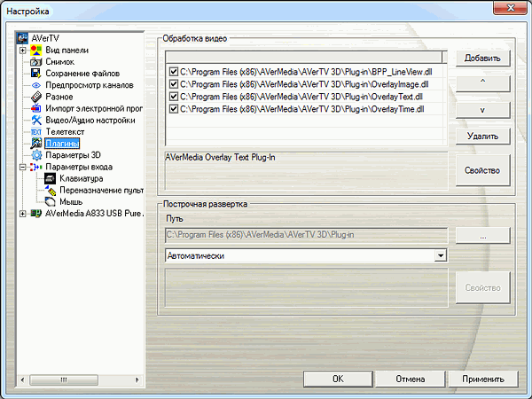Image resolution: width=532 pixels, height=399 pixels.
Task: Collapse the Параметры входа tree node
Action: [22, 167]
